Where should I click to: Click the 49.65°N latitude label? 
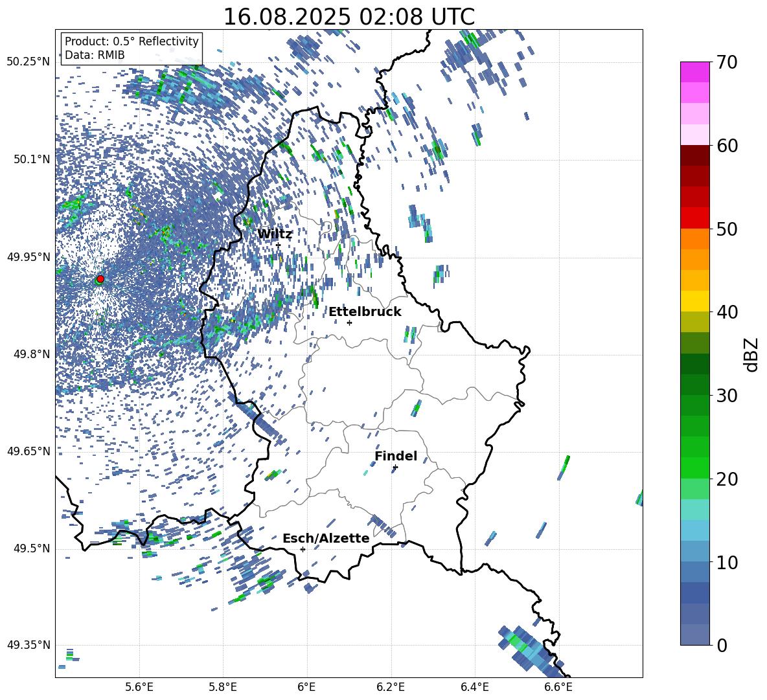(29, 451)
